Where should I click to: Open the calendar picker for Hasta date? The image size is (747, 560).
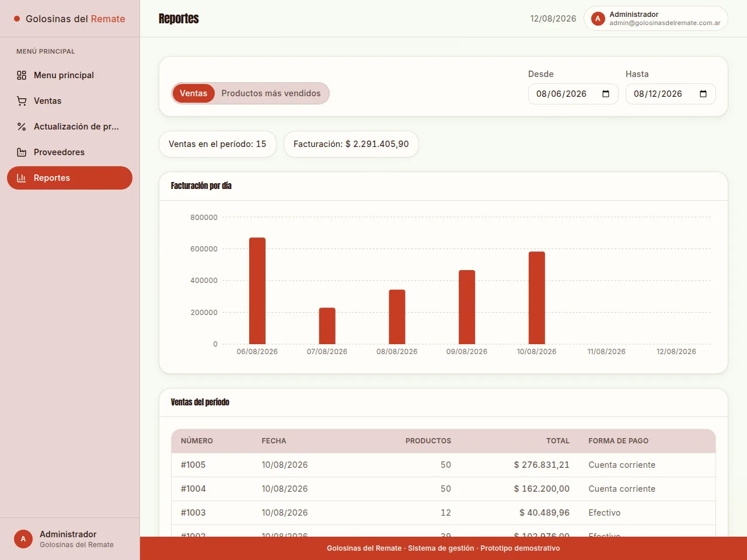tap(703, 94)
